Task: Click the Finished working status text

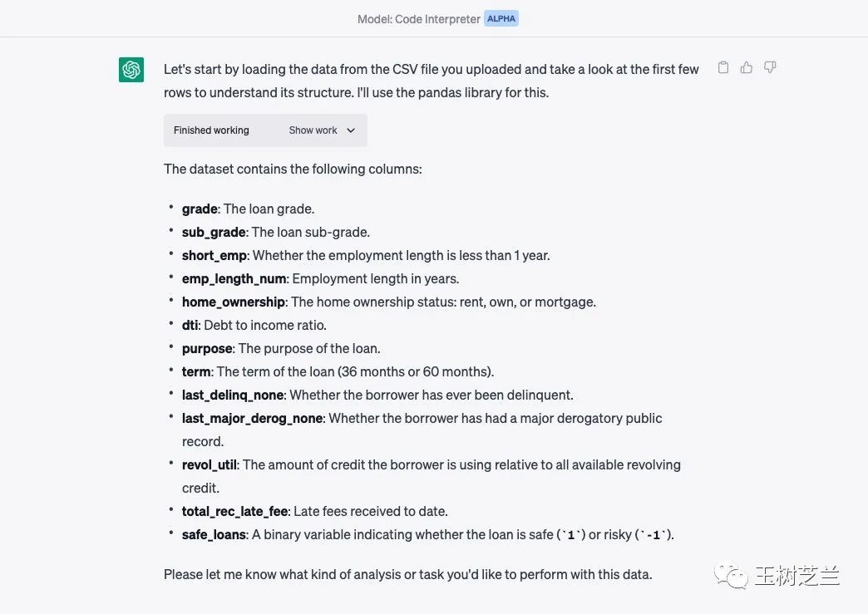Action: click(x=211, y=130)
